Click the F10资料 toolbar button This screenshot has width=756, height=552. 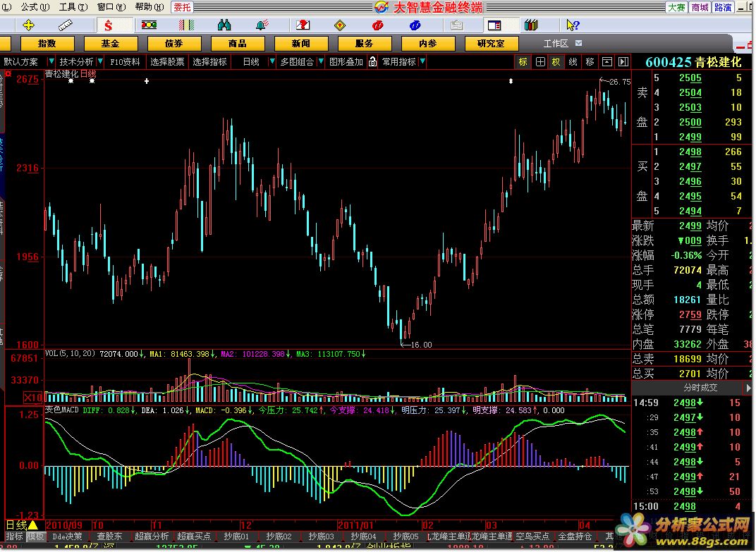pos(125,62)
